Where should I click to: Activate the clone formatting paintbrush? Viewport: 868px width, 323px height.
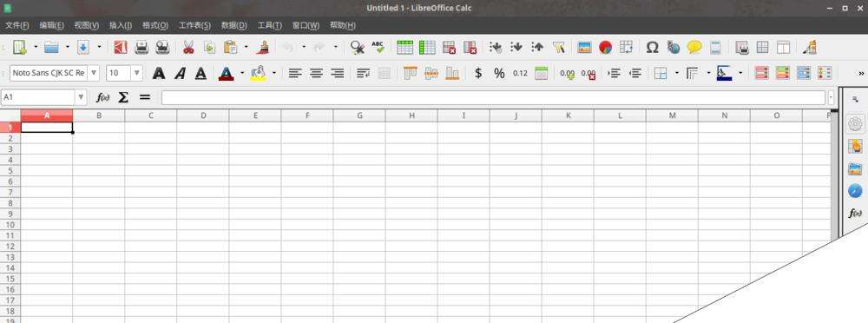pyautogui.click(x=262, y=48)
